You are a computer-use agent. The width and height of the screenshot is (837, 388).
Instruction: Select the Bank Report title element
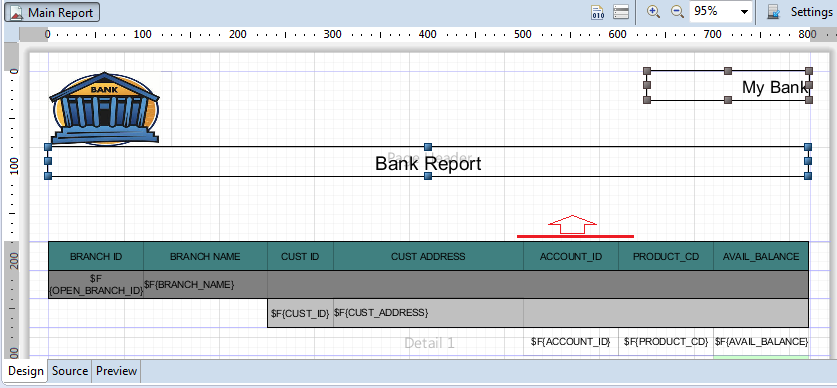coord(428,162)
